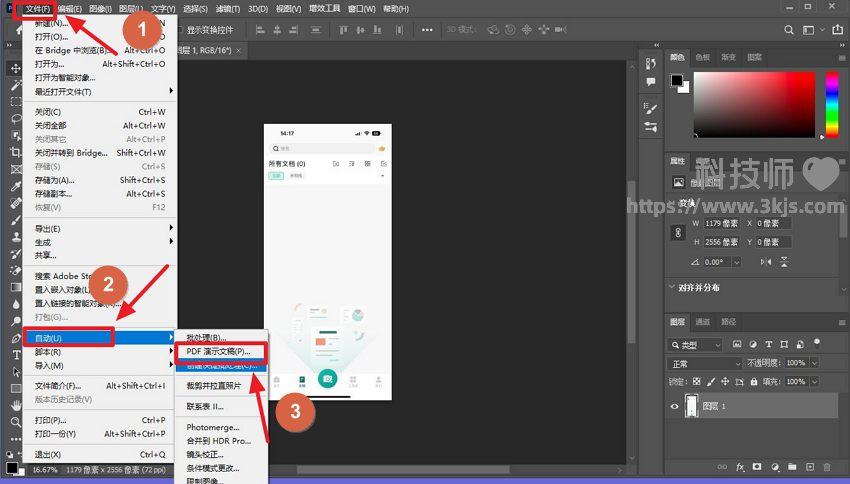Open the 编辑(E) menu
The height and width of the screenshot is (484, 850).
pyautogui.click(x=69, y=9)
